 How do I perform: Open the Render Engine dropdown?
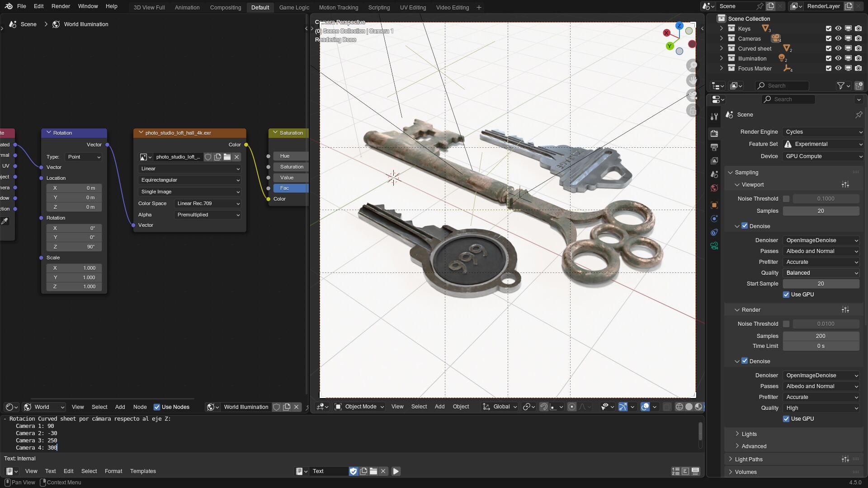click(823, 132)
